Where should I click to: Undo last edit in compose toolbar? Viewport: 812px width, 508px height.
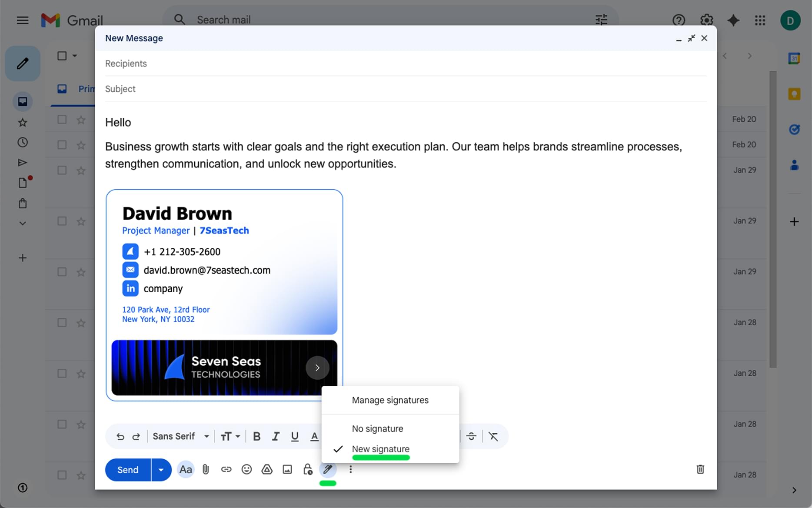pos(120,436)
